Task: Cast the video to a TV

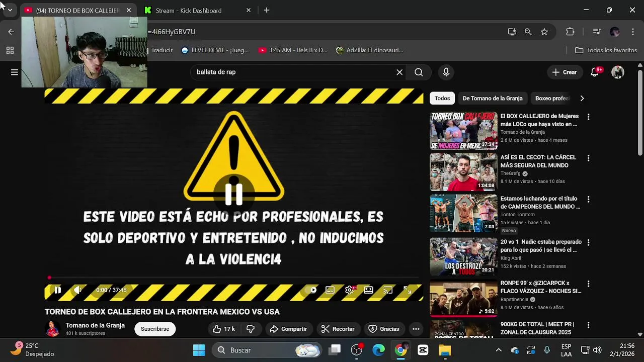Action: [388, 290]
